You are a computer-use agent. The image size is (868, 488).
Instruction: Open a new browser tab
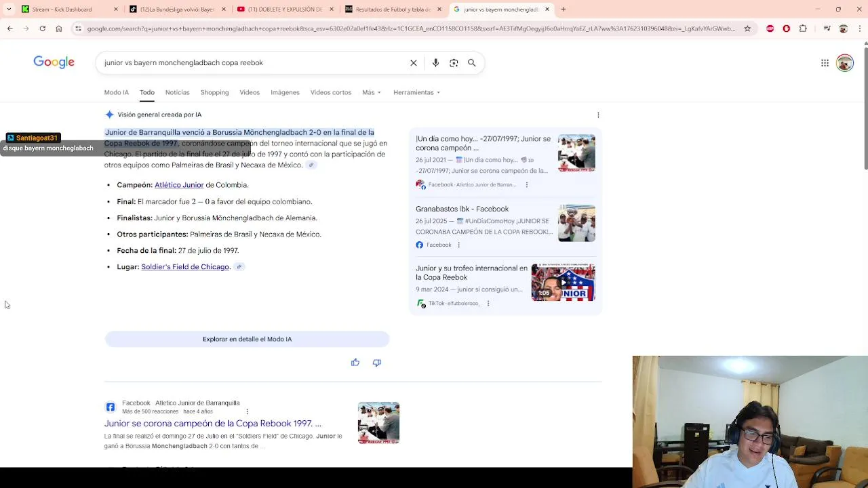[563, 9]
